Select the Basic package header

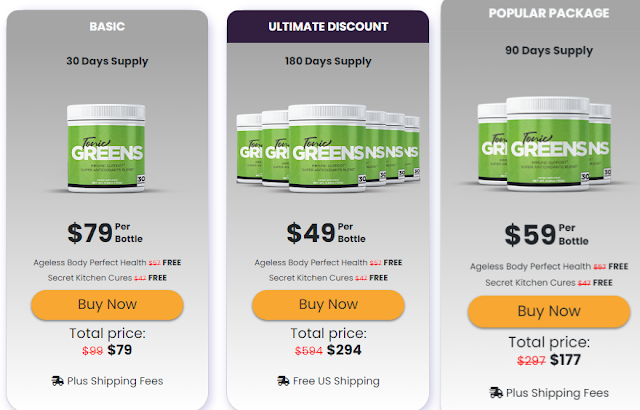coord(107,27)
